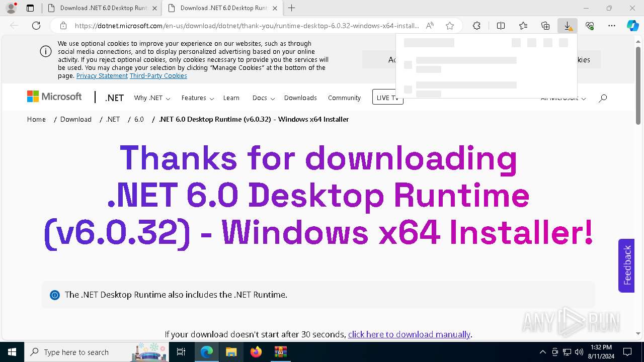Click the taskbar search box
Viewport: 644px width, 362px height.
(x=97, y=352)
